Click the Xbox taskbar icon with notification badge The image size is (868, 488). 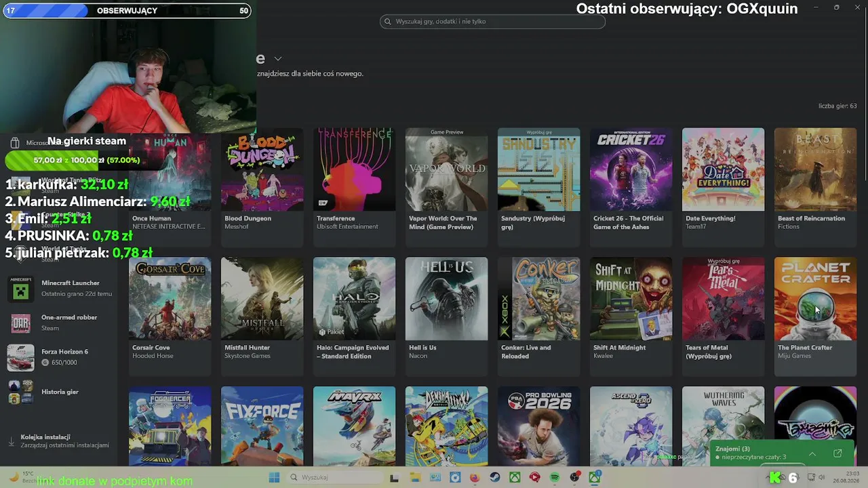point(595,478)
